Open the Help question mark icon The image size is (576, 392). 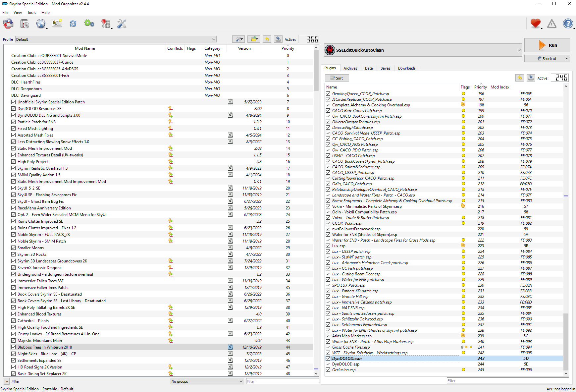568,24
